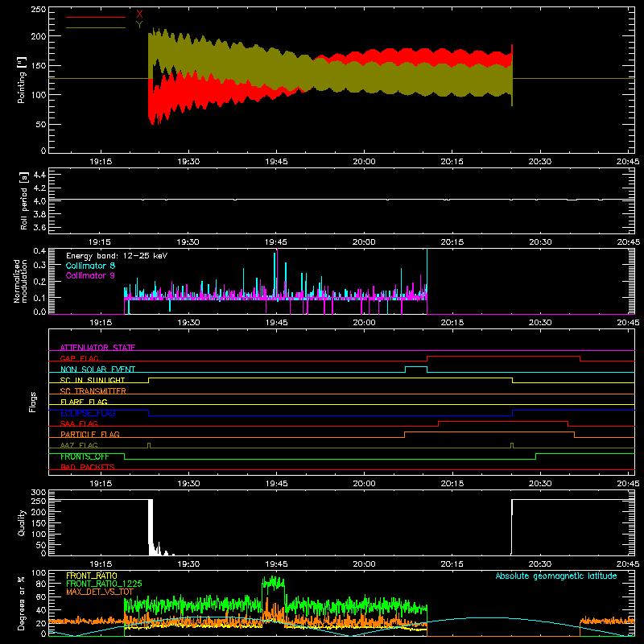Click the "4.4" tick on Roll period axis
Screen dimensions: 644x644
pos(39,175)
